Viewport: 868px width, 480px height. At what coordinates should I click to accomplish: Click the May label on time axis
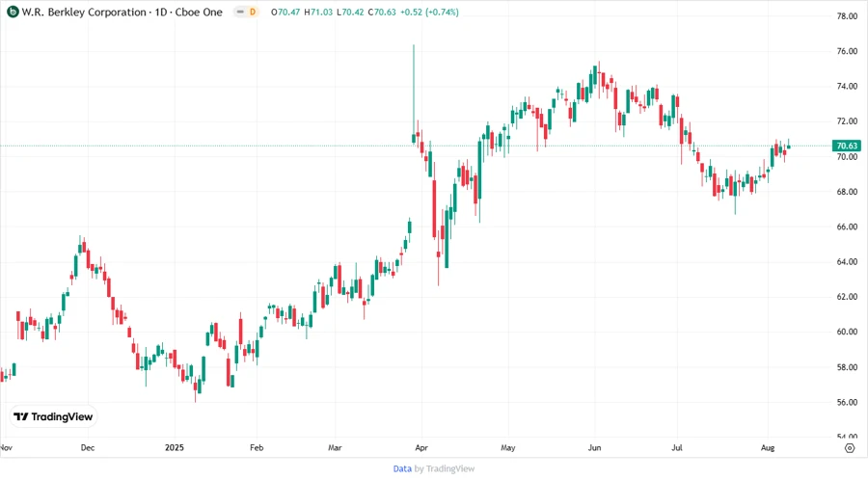click(507, 447)
